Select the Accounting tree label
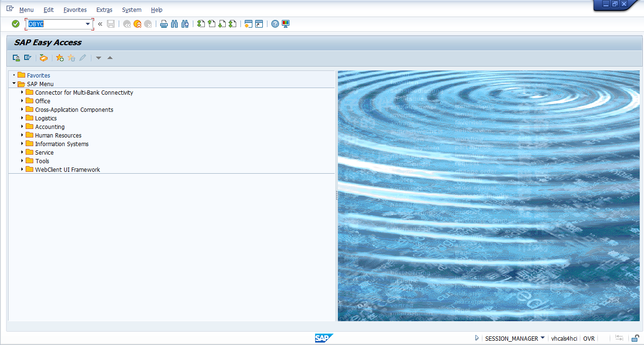This screenshot has height=345, width=644. pyautogui.click(x=50, y=127)
